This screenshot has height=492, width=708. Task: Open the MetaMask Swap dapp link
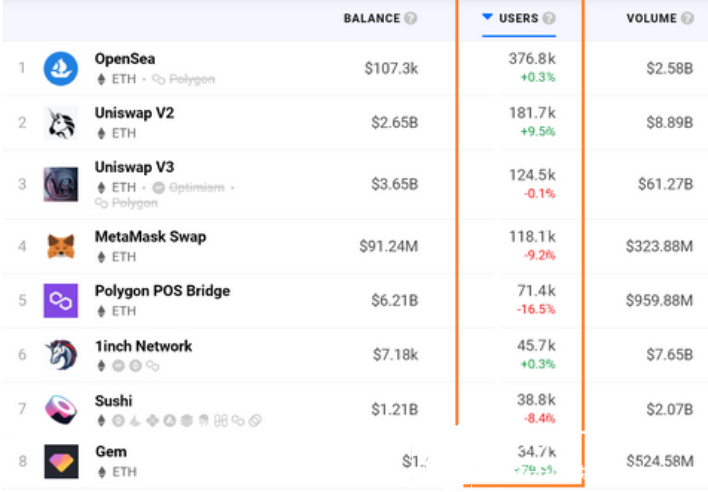click(150, 237)
